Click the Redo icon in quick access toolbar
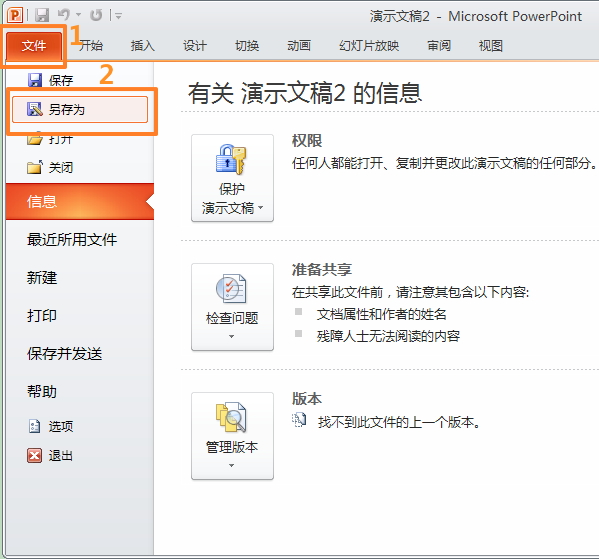The height and width of the screenshot is (559, 599). (96, 15)
